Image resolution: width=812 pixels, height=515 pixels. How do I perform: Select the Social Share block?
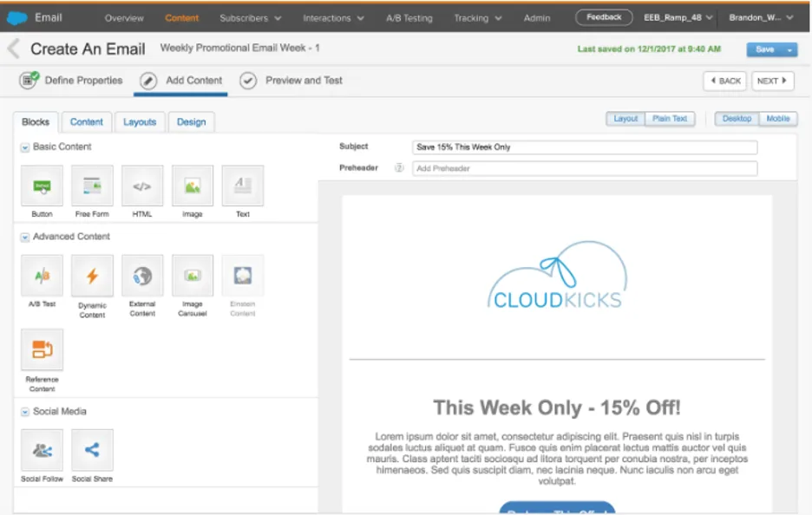[x=92, y=450]
